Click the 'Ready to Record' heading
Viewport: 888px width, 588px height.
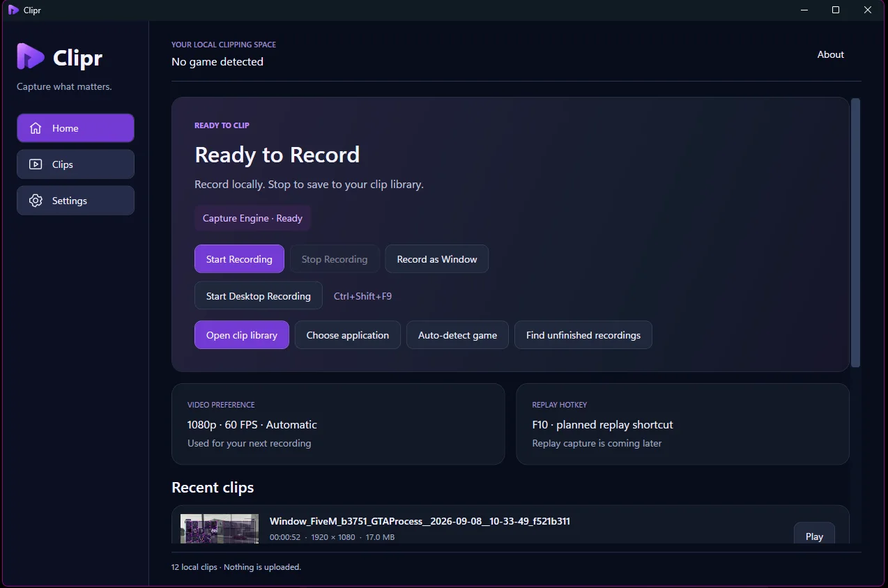pos(277,155)
